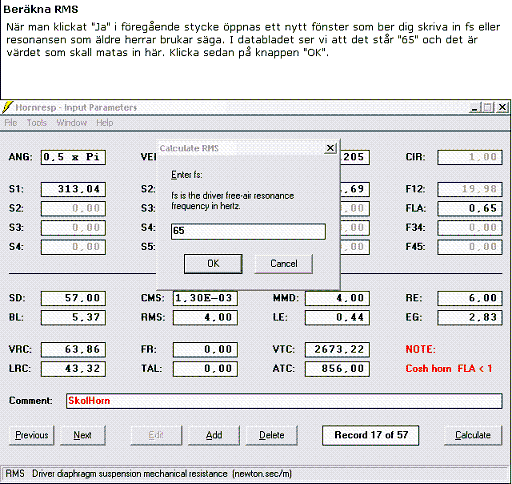The height and width of the screenshot is (484, 512).
Task: Click the red NOTE: label
Action: [x=421, y=349]
